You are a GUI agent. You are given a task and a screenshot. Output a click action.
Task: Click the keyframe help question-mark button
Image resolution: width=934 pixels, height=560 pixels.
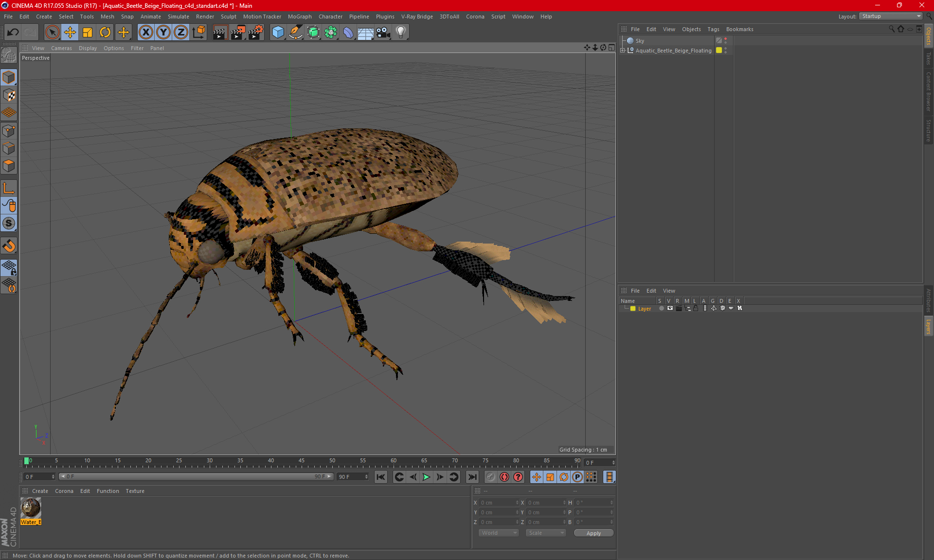pyautogui.click(x=518, y=477)
